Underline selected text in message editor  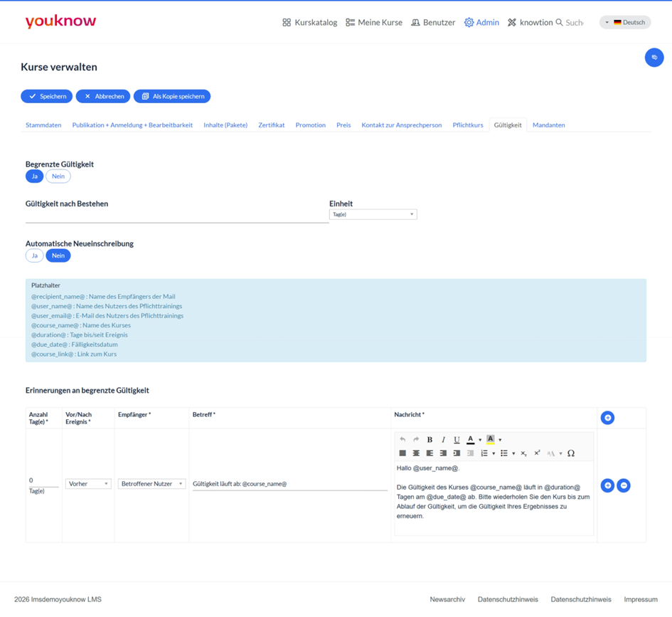point(457,440)
